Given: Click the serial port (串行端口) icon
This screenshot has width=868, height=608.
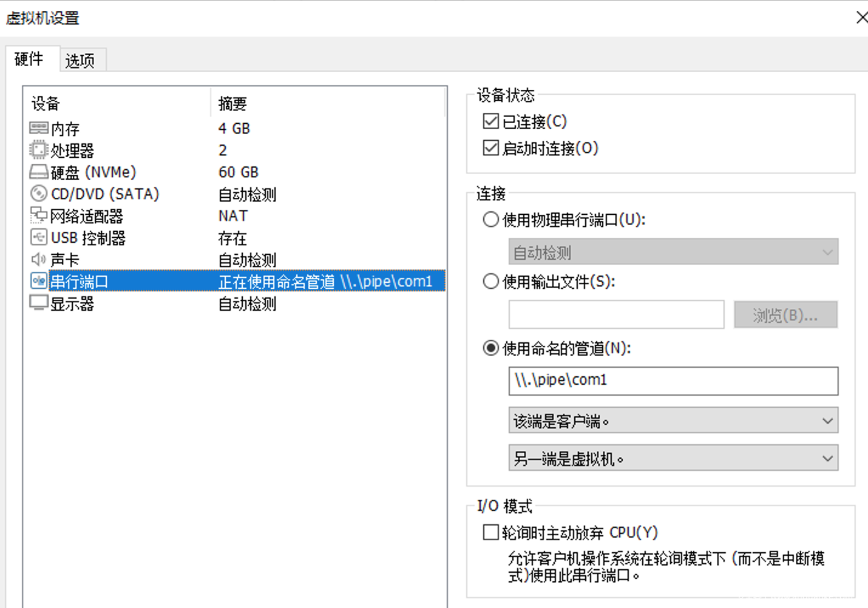Looking at the screenshot, I should 38,281.
